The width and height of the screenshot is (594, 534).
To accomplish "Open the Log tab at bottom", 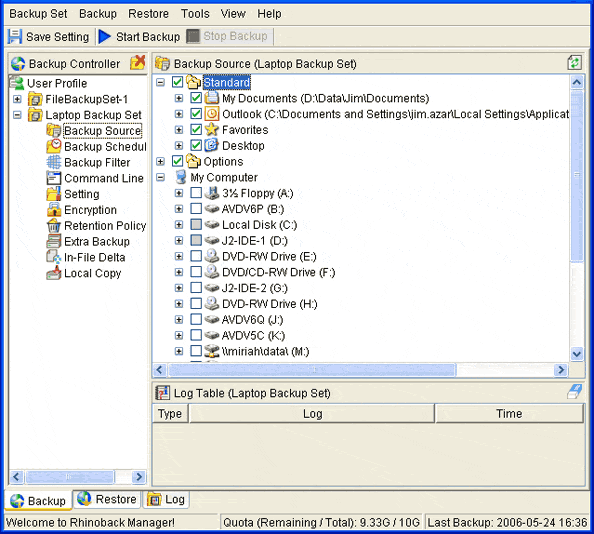I will [x=167, y=500].
